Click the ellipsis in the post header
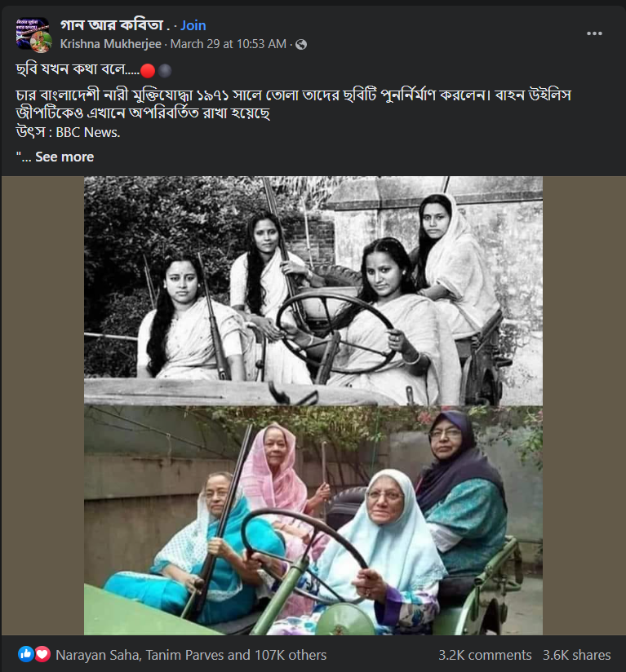 [x=595, y=33]
